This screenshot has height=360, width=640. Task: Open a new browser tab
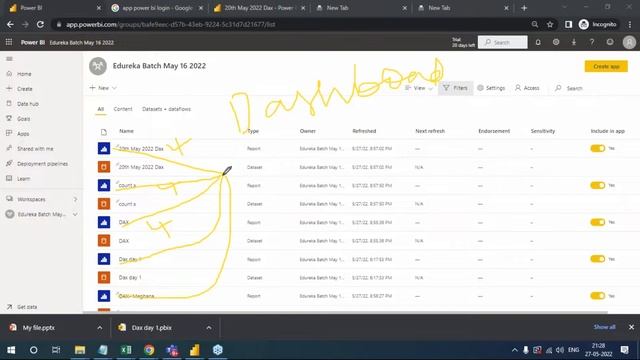tap(524, 8)
